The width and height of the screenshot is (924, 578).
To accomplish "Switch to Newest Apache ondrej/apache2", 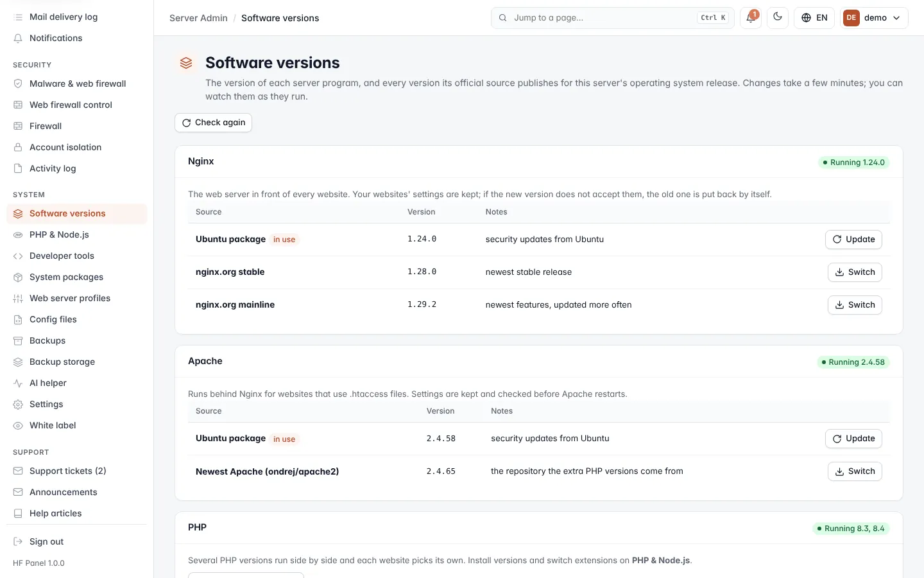I will 855,471.
